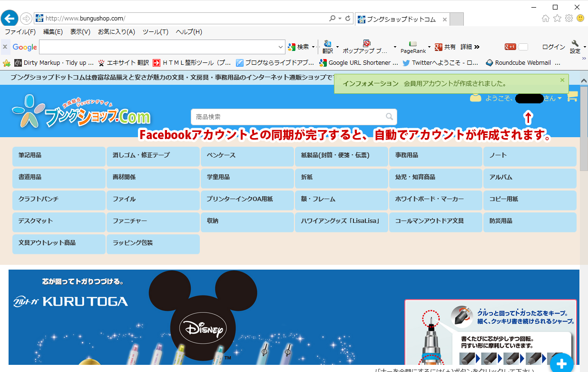Click the Google toolbar 検索 button
588x372 pixels.
298,47
